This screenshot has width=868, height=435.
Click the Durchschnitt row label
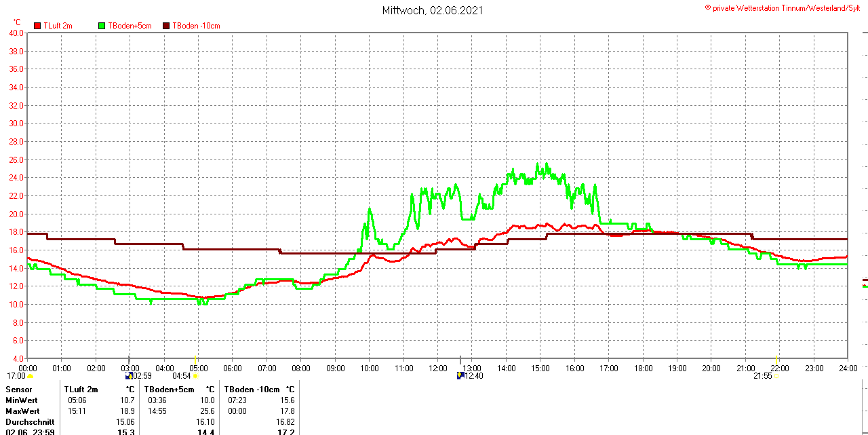pos(30,422)
